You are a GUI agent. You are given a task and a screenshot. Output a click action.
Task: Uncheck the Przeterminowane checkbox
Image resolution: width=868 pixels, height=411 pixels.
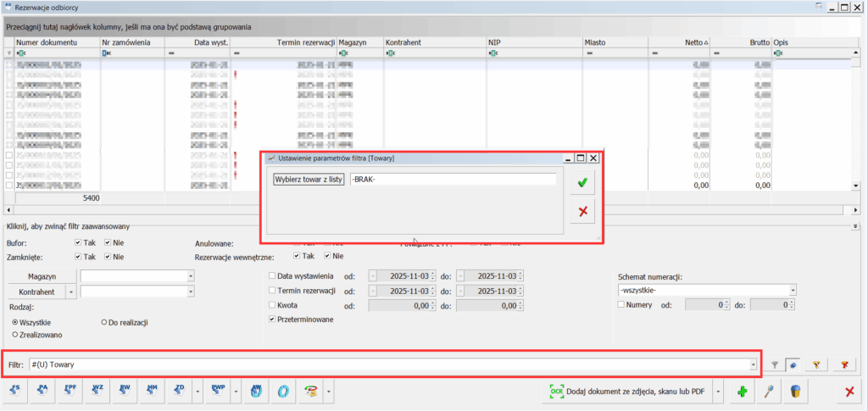coord(271,319)
